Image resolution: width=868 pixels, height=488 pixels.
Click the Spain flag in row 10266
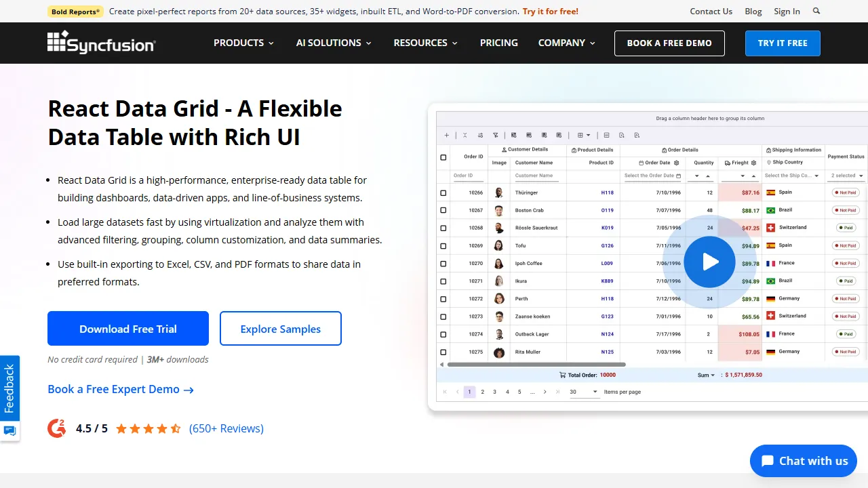pos(770,192)
